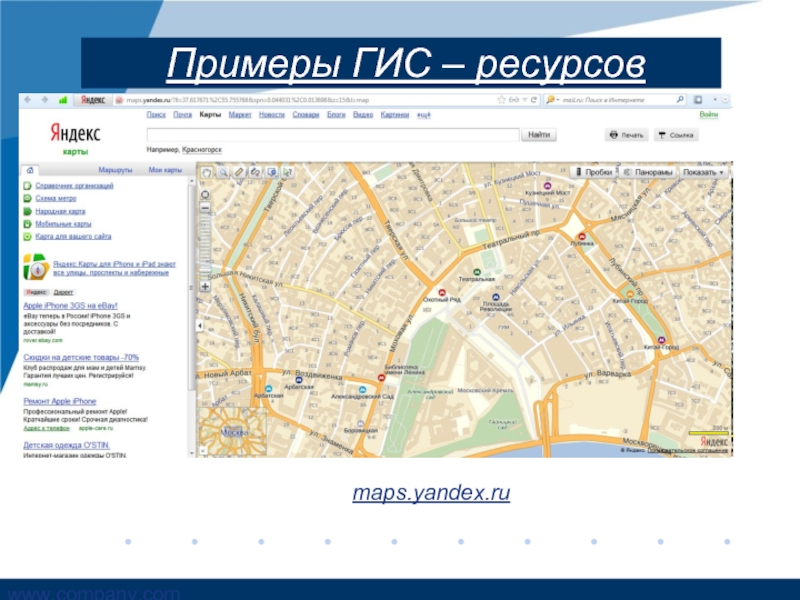Screen dimensions: 800x600
Task: Open Справочник организаций link
Action: [x=74, y=186]
